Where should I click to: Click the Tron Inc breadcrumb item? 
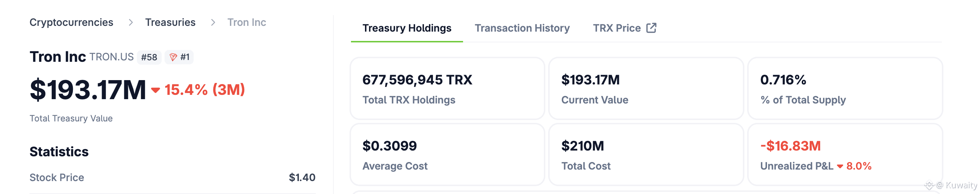point(246,22)
